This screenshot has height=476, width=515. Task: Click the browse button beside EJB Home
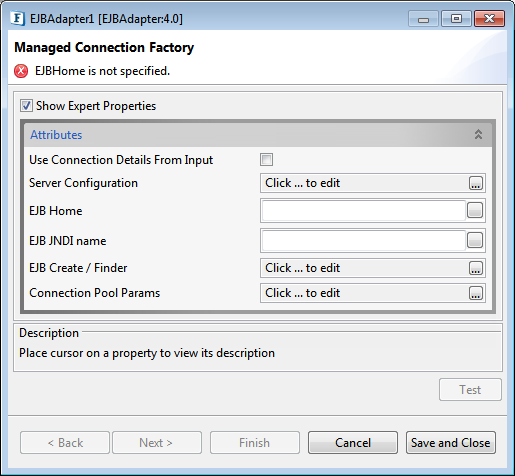(x=475, y=210)
